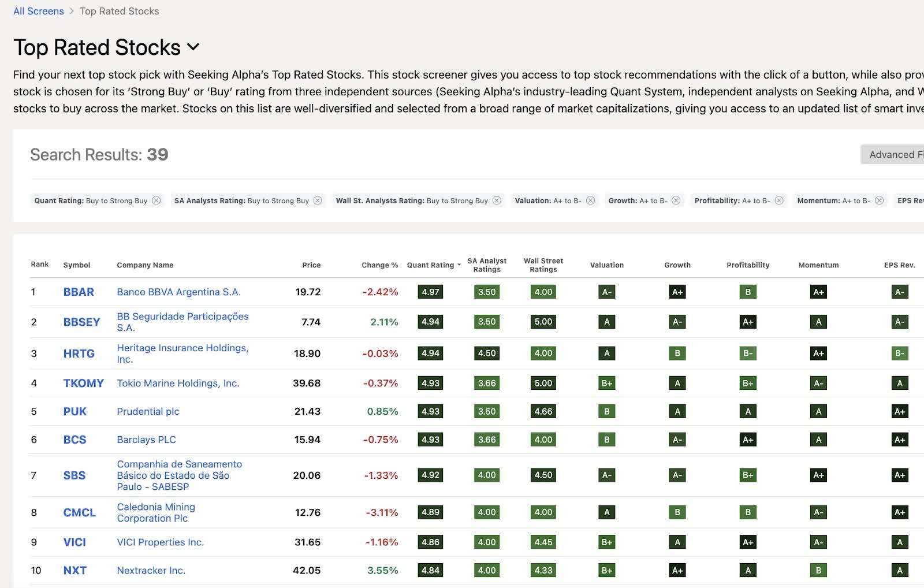Click NXT Wall Street rating 4.33

point(543,571)
